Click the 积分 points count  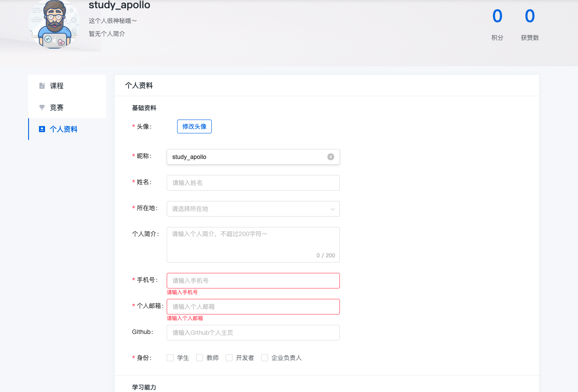pyautogui.click(x=497, y=16)
